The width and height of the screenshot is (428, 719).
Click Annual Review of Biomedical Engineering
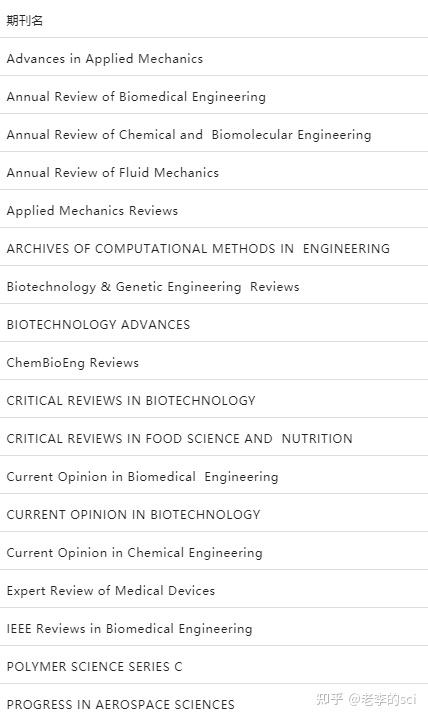point(136,97)
